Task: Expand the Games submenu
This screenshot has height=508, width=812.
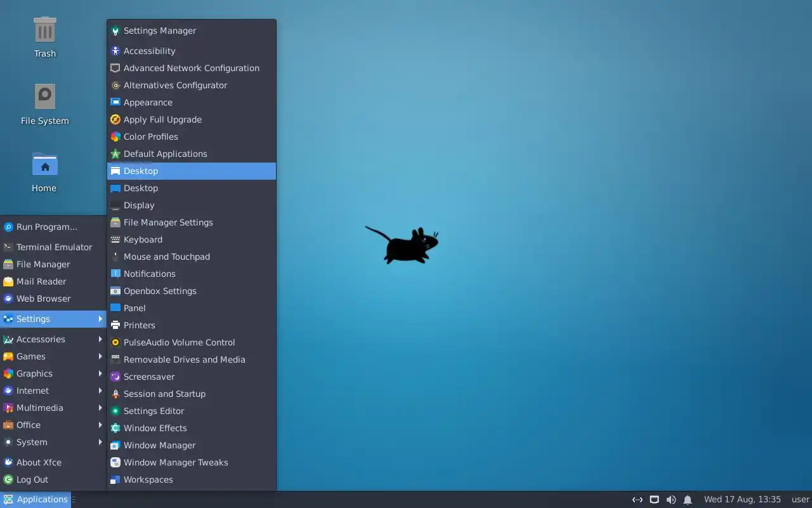Action: point(53,356)
